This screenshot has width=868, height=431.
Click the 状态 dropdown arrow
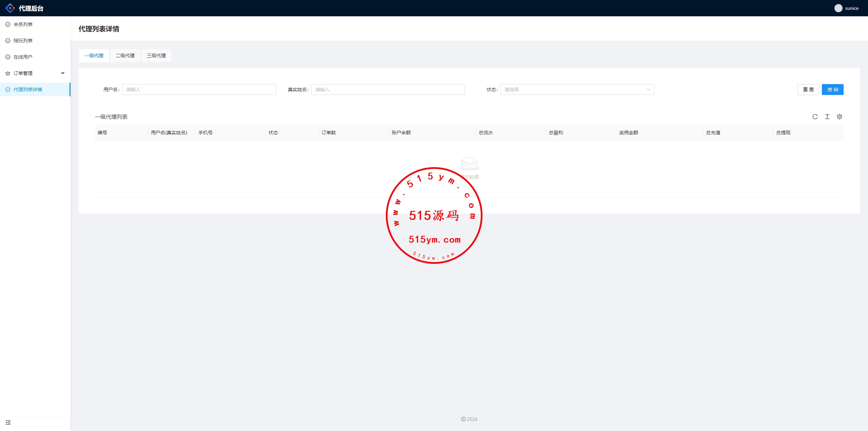pos(648,90)
